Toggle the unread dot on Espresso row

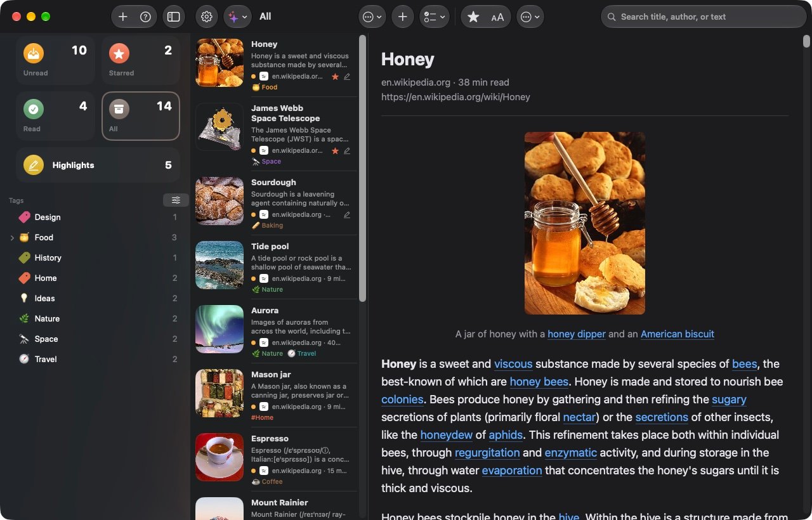[254, 471]
